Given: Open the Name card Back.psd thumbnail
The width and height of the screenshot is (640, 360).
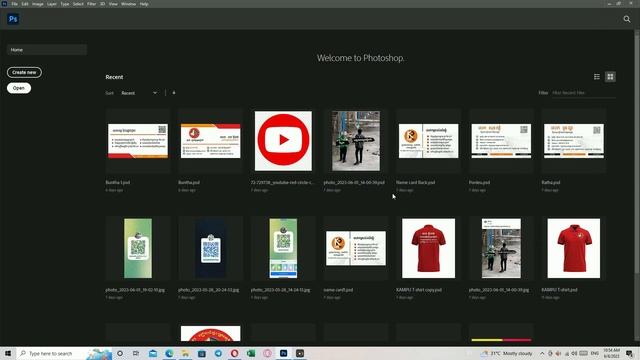Looking at the screenshot, I should (x=429, y=141).
